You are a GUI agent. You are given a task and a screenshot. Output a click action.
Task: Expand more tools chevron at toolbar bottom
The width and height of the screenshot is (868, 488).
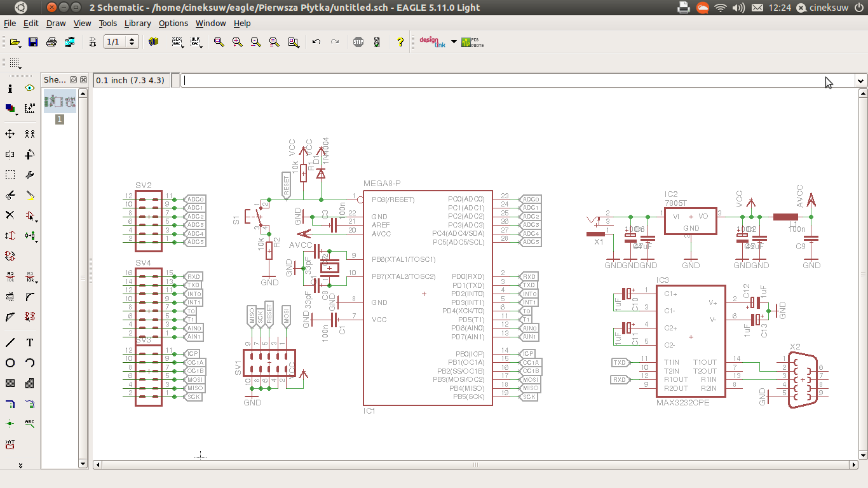[x=20, y=465]
